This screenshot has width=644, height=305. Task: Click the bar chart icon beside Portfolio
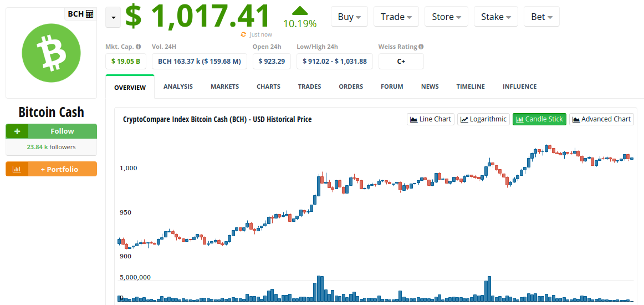[17, 169]
